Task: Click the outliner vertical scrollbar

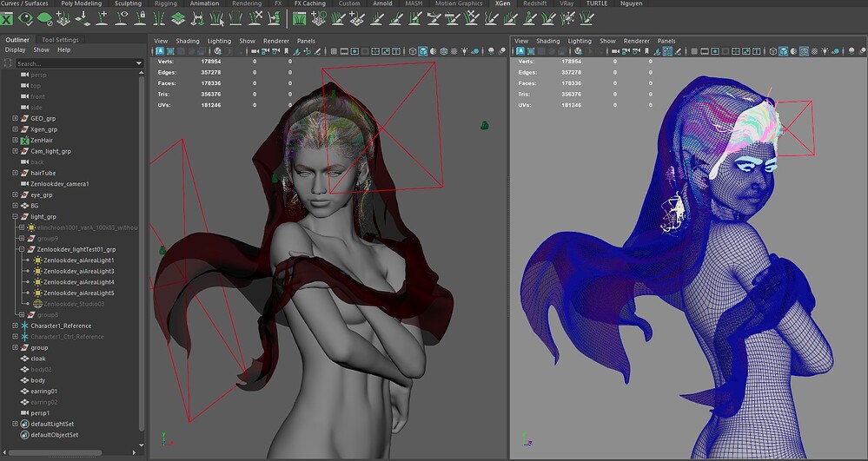Action: point(142,252)
